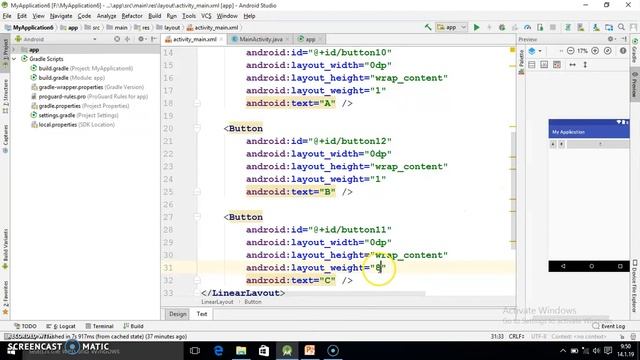Expand the app folder in project tree
Image resolution: width=640 pixels, height=360 pixels.
tap(14, 49)
